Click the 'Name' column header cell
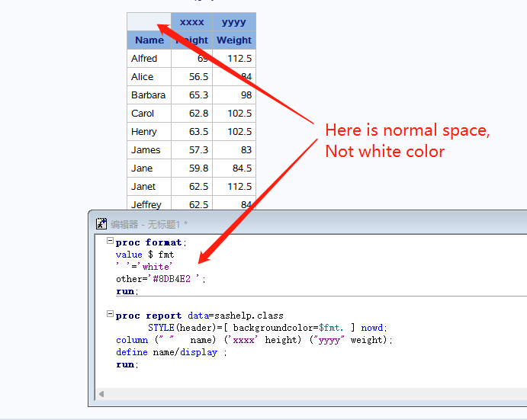This screenshot has height=420, width=527. (x=149, y=40)
